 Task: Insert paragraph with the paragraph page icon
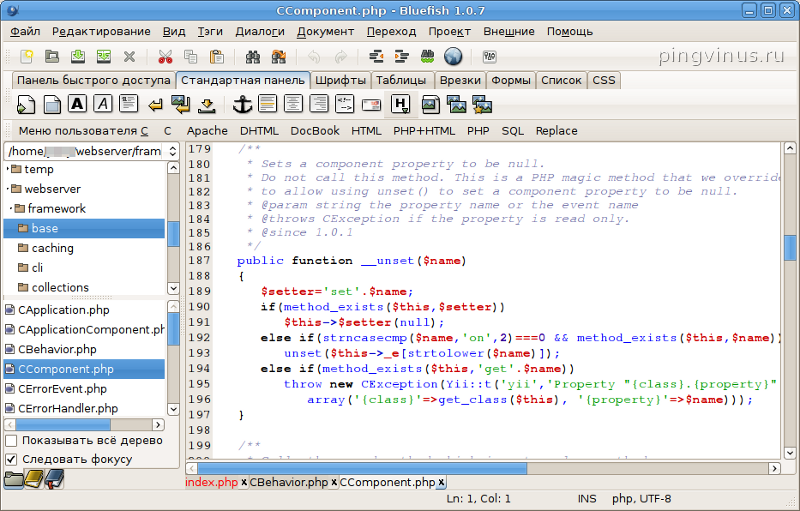[x=129, y=104]
